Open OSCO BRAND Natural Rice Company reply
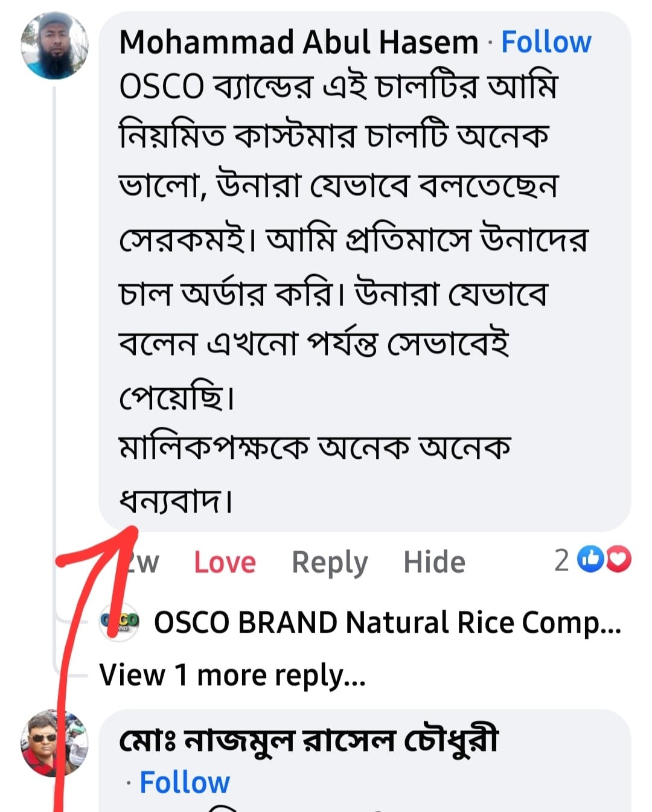 click(x=387, y=623)
